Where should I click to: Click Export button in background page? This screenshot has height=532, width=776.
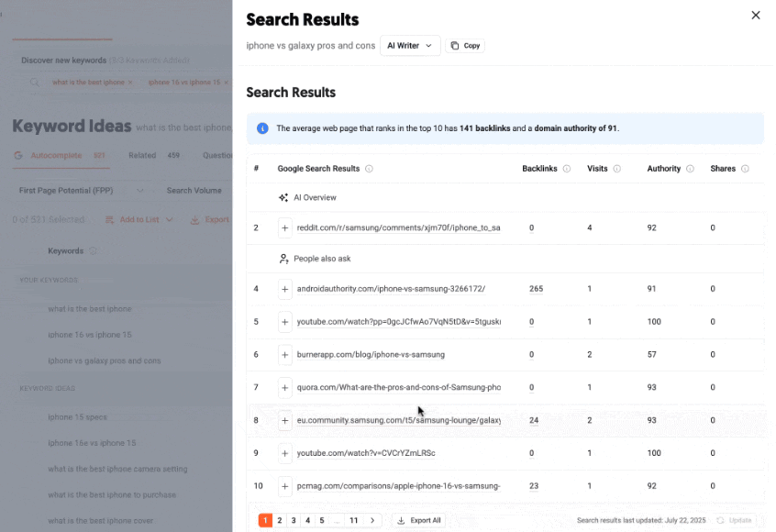click(210, 220)
